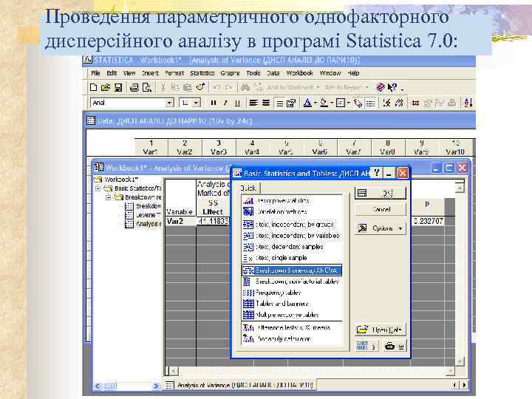
Task: Click the Cut scissors icon
Action: click(163, 87)
